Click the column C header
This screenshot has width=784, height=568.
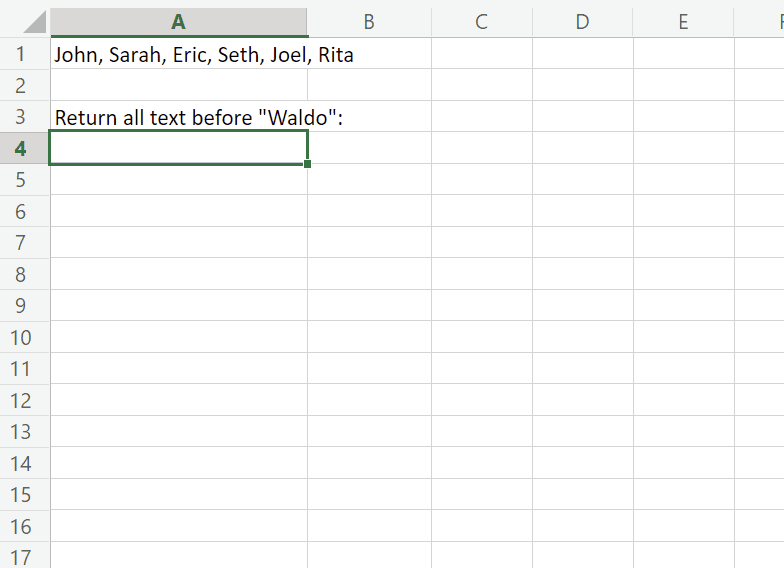pyautogui.click(x=481, y=22)
